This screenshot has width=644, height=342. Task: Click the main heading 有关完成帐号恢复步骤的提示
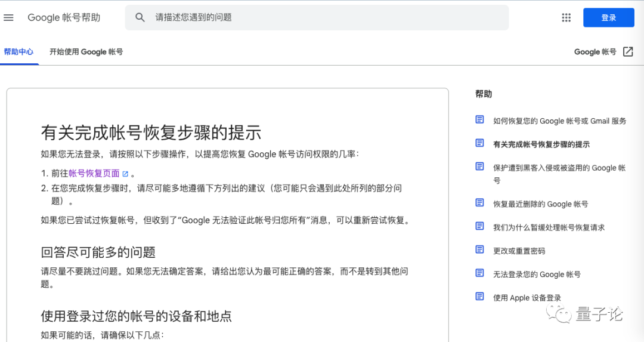click(x=151, y=133)
